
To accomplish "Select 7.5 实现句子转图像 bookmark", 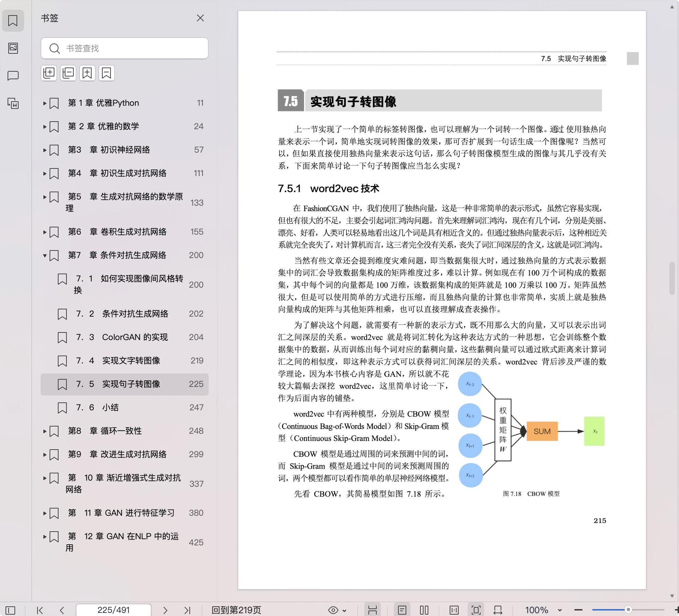I will click(125, 384).
